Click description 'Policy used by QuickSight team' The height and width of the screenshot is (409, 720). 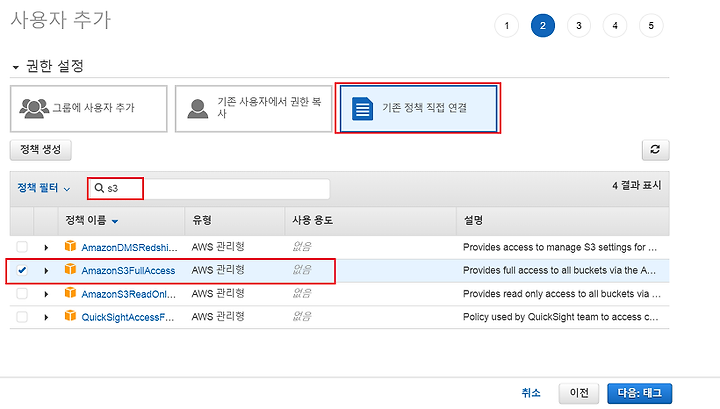(x=560, y=317)
